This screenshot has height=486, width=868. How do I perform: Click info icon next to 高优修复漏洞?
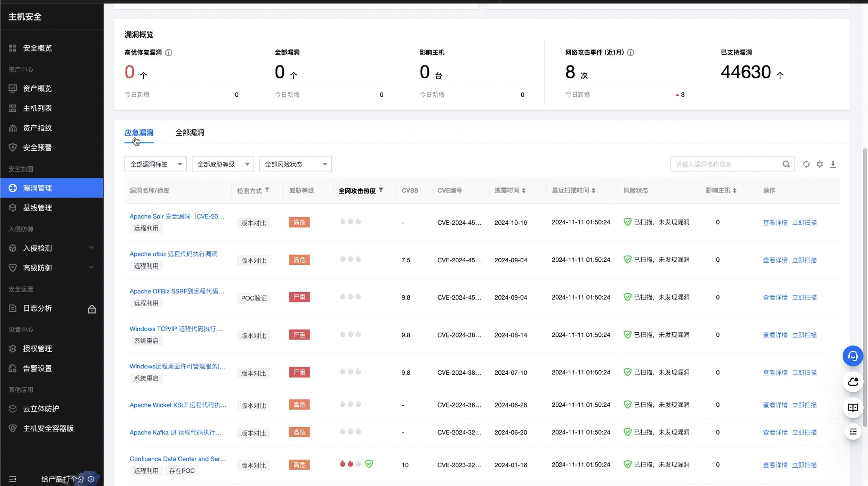169,52
